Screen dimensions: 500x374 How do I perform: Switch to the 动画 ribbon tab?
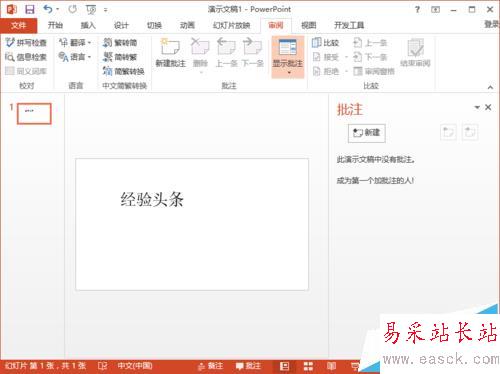[187, 25]
